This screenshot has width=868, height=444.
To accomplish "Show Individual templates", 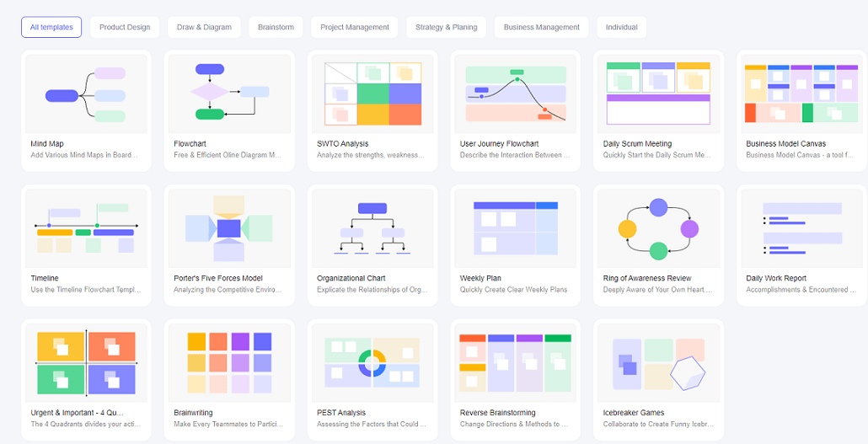I will click(x=621, y=27).
